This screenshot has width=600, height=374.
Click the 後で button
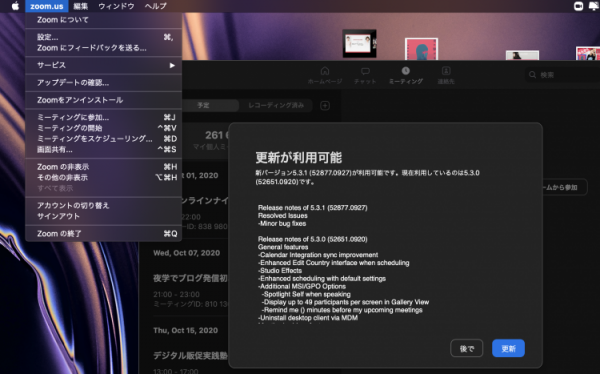[x=466, y=348]
